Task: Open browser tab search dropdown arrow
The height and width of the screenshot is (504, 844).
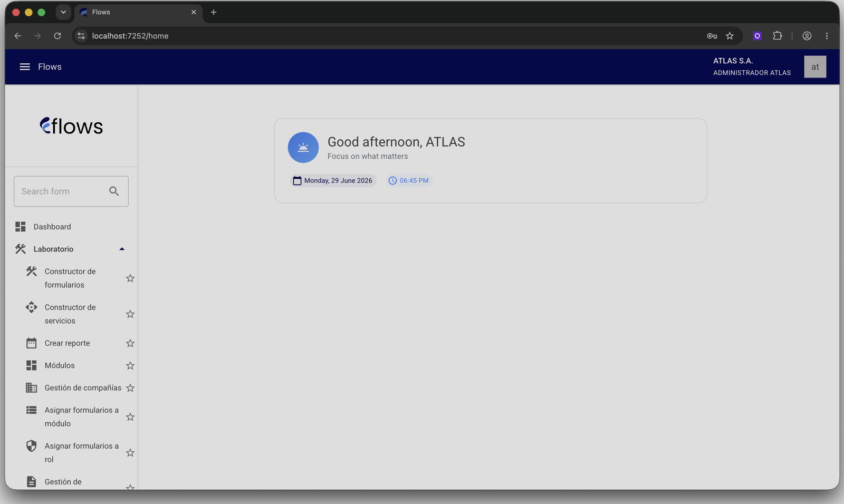Action: point(63,12)
